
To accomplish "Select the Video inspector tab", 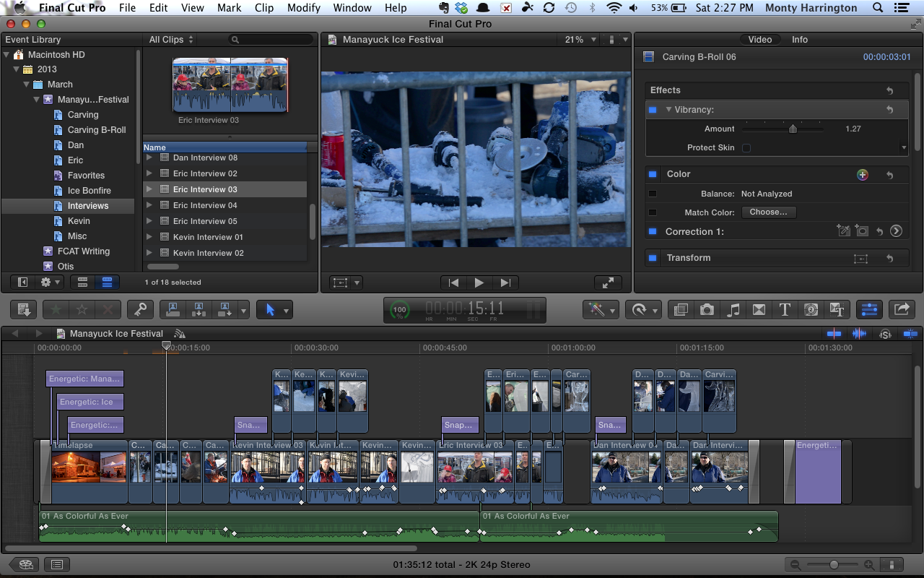I will [760, 40].
